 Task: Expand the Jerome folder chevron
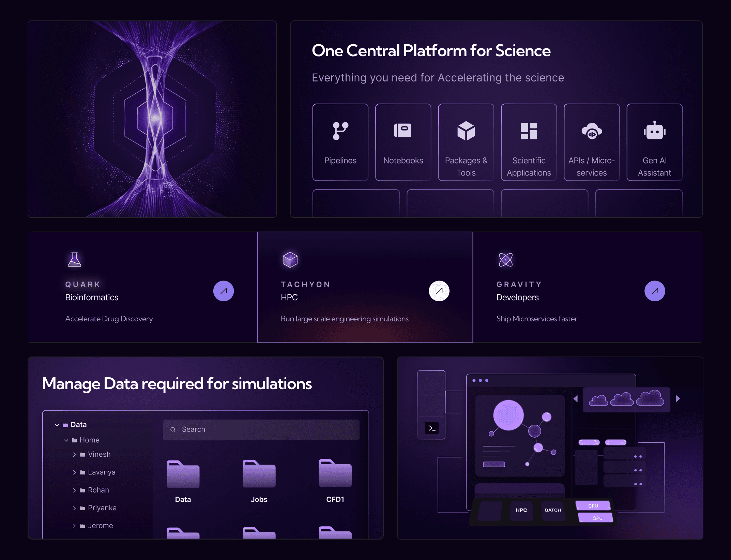(x=74, y=526)
